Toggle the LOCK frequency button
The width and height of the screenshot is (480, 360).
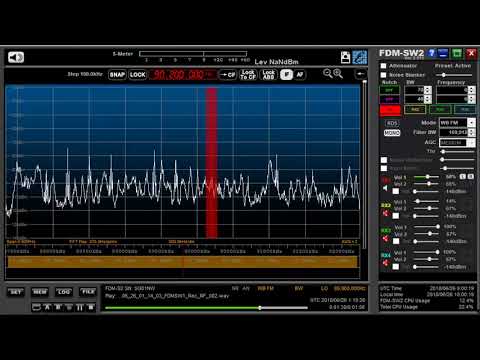point(138,75)
